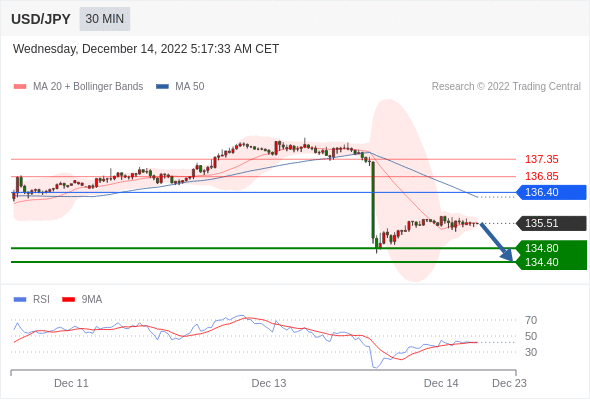Viewport: 590px width, 400px height.
Task: Open Research 2022 Trading Central credit link
Action: pos(506,87)
